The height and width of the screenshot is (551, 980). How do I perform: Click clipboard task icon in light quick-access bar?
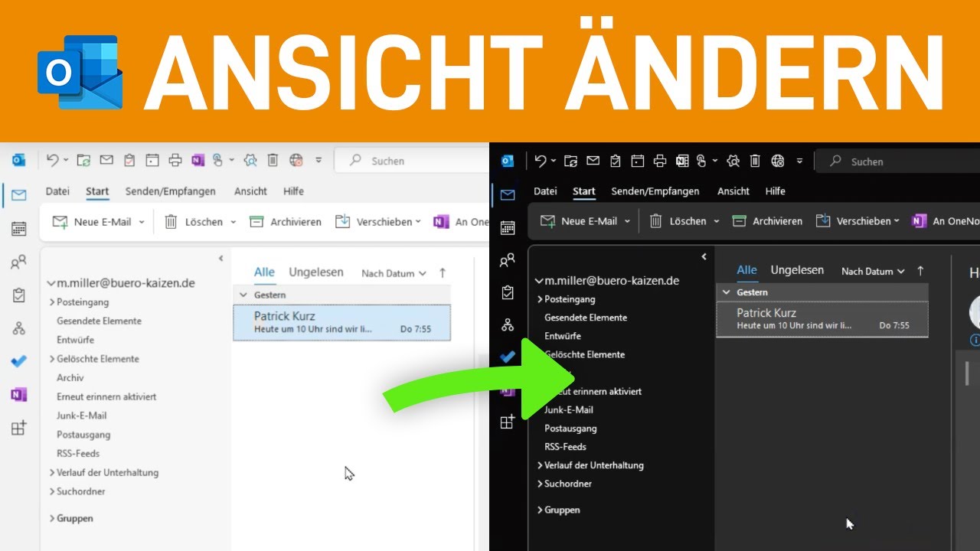click(x=129, y=161)
